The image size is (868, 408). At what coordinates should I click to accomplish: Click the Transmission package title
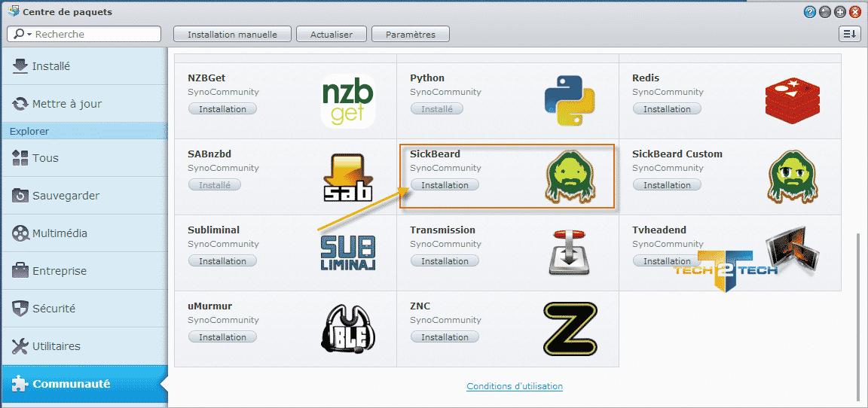pyautogui.click(x=443, y=230)
